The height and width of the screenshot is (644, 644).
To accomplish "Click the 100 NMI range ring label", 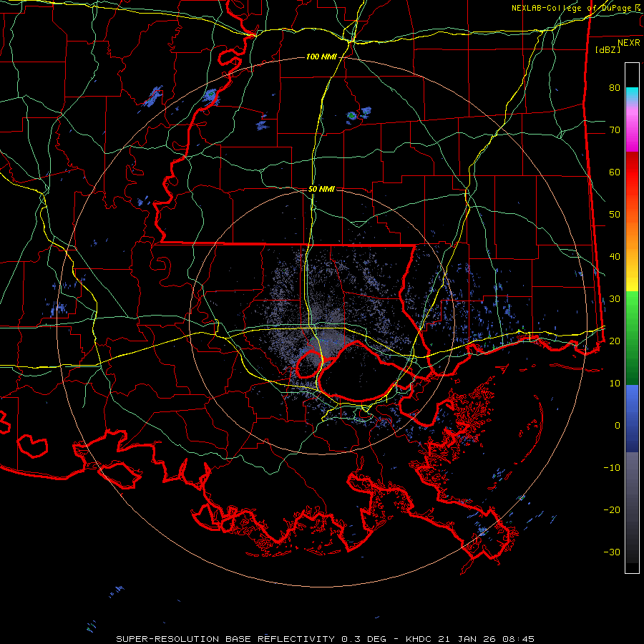I will click(x=321, y=57).
